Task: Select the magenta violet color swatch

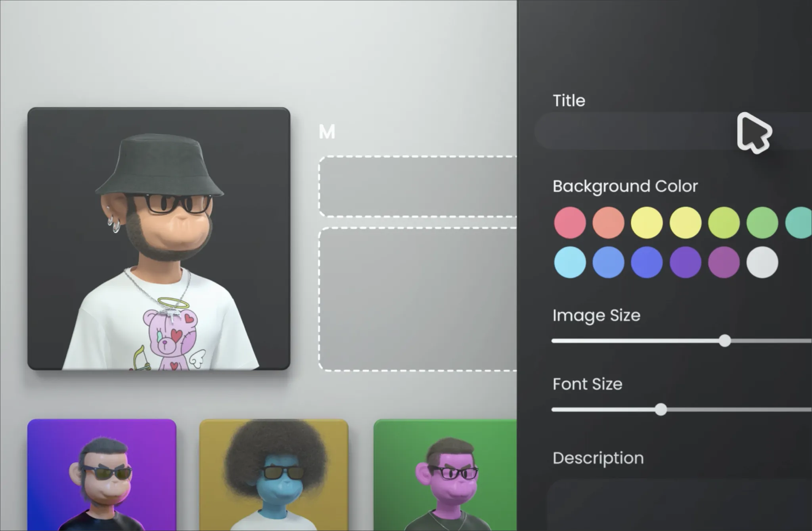Action: (724, 262)
